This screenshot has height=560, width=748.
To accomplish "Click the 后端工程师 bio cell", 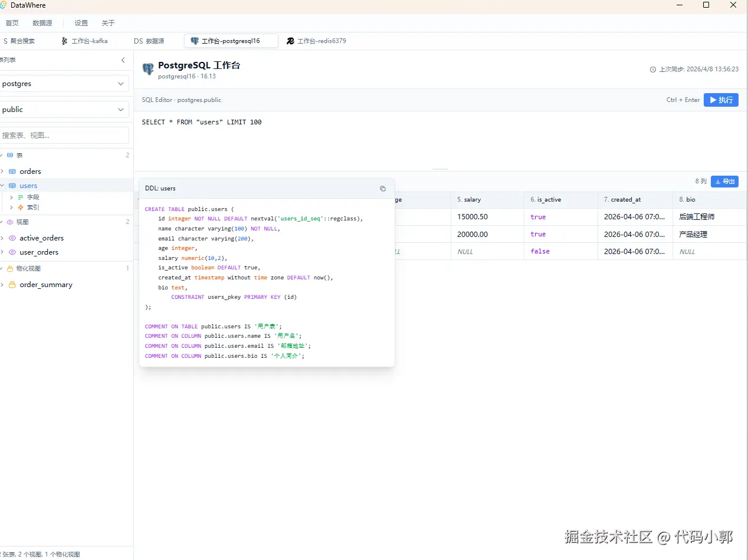I will pos(710,217).
